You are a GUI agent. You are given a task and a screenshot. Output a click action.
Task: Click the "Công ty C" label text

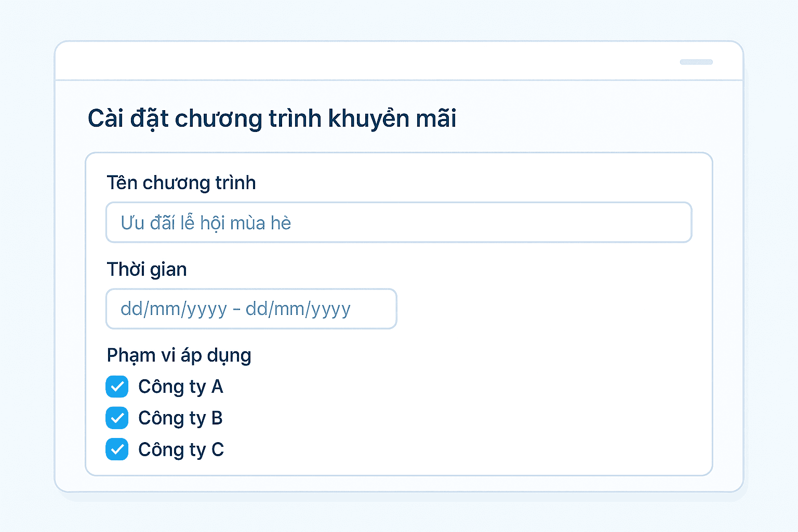(x=181, y=450)
